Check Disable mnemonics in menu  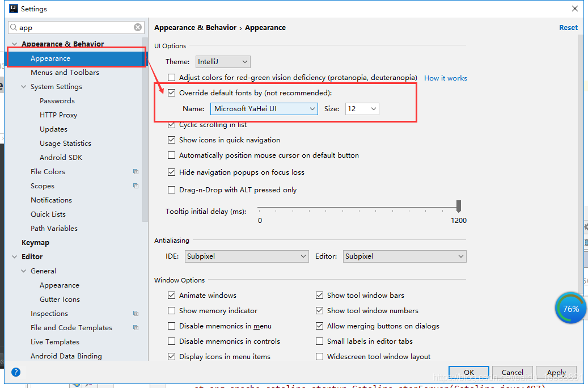click(x=171, y=326)
